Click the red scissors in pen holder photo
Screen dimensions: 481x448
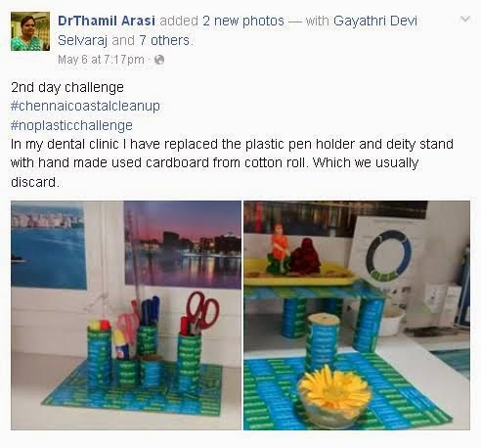pyautogui.click(x=201, y=310)
